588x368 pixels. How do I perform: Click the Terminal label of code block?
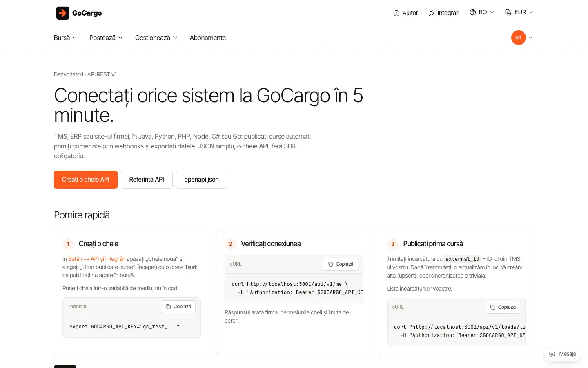tap(77, 307)
